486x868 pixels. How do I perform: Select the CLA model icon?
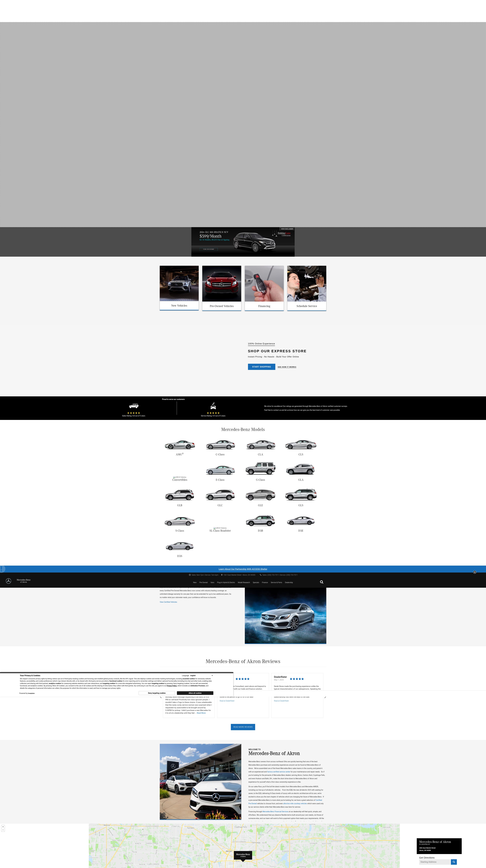261,445
